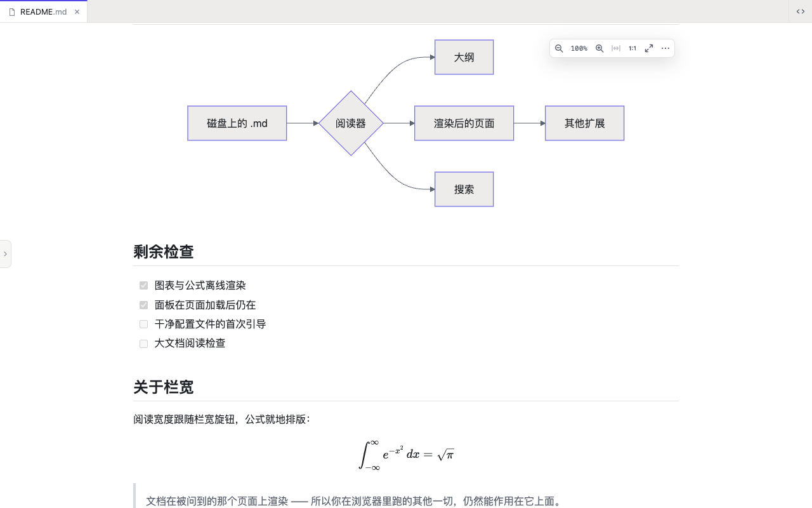Select the 大纲 diagram node

click(464, 57)
